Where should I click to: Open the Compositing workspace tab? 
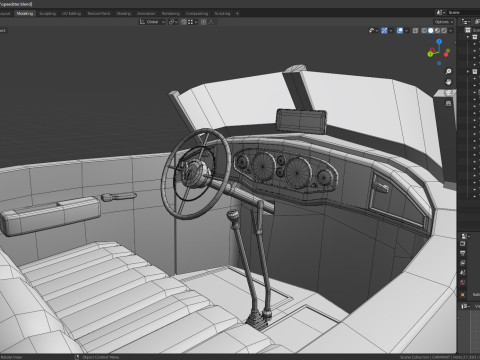click(197, 13)
